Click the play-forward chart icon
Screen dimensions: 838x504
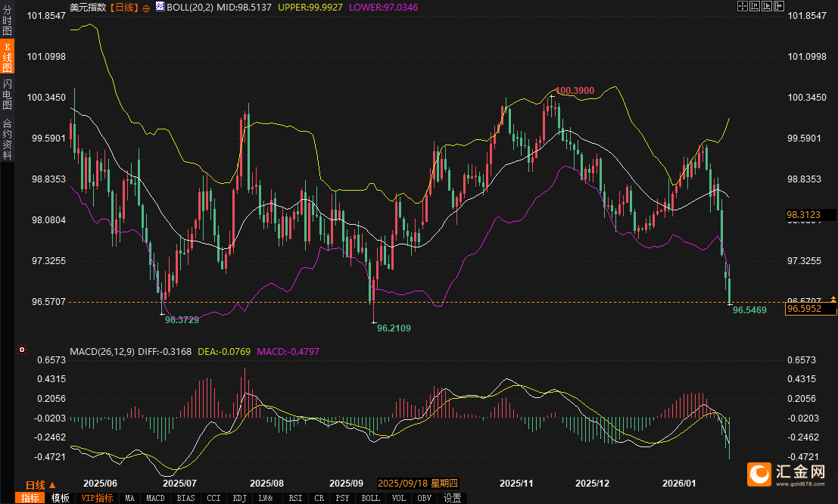[765, 6]
